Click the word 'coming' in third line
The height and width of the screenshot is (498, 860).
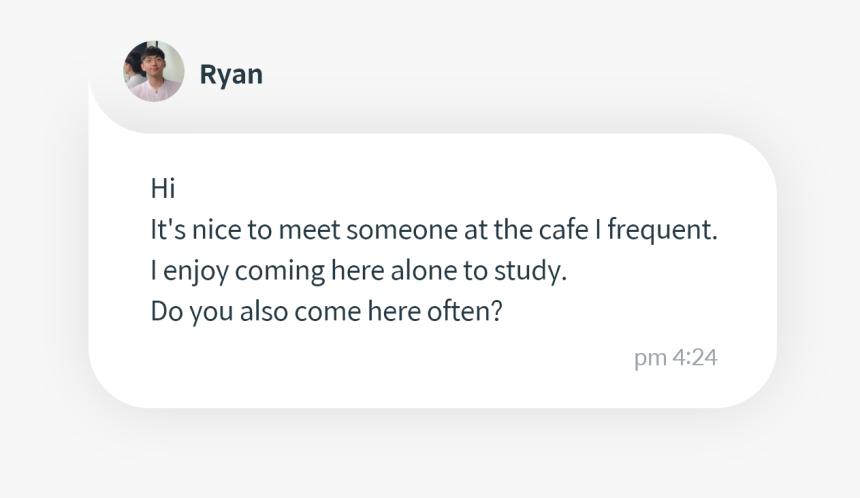coord(280,271)
